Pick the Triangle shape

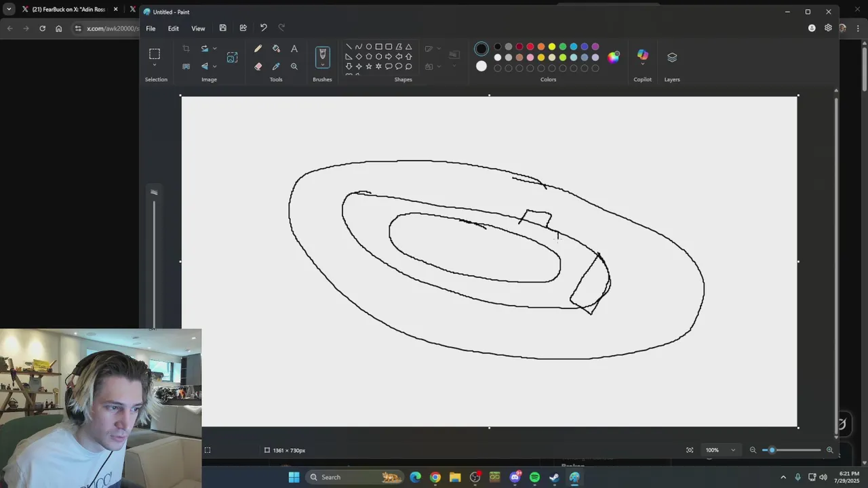click(x=408, y=47)
